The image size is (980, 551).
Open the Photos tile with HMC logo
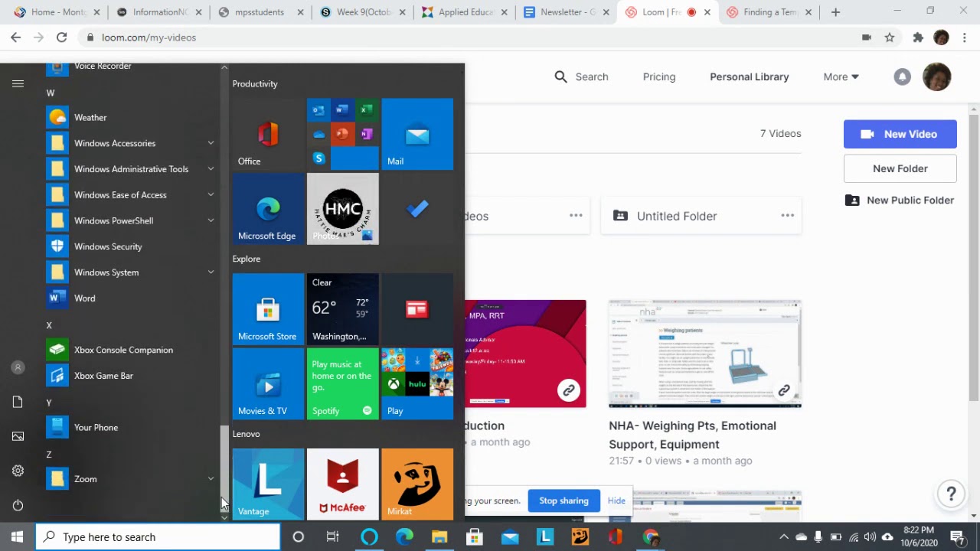click(x=342, y=209)
